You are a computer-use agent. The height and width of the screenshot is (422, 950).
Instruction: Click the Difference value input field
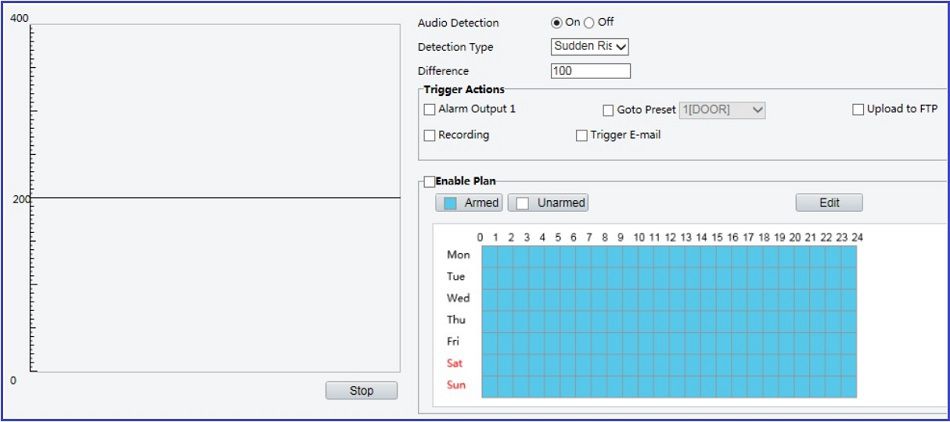point(591,71)
